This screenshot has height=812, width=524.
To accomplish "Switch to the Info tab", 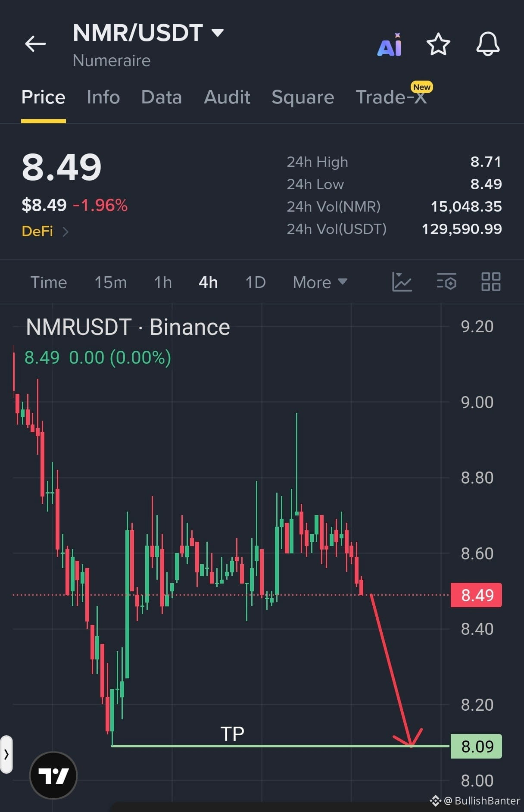I will coord(103,97).
